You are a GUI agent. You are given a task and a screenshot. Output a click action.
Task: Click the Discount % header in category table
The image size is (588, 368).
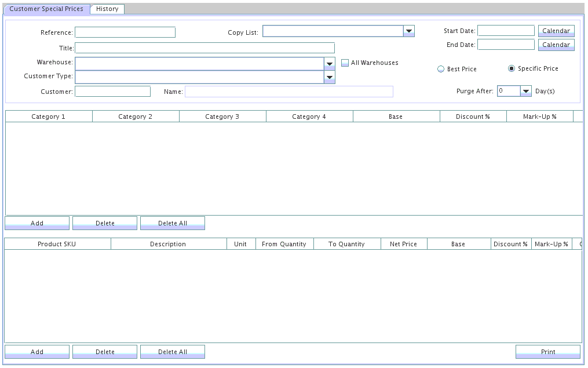pos(473,117)
